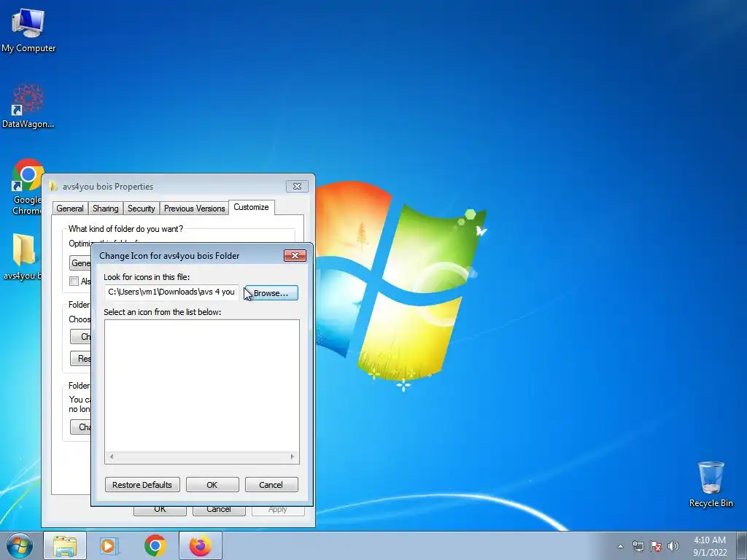The height and width of the screenshot is (560, 747).
Task: Launch Windows Media Player from taskbar
Action: pos(109,545)
